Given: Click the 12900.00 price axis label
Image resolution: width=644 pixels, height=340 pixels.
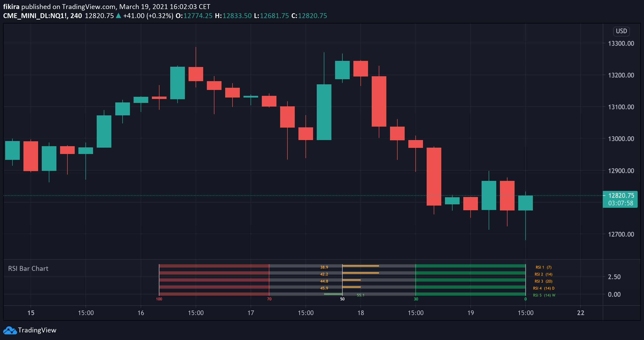Looking at the screenshot, I should pos(621,171).
